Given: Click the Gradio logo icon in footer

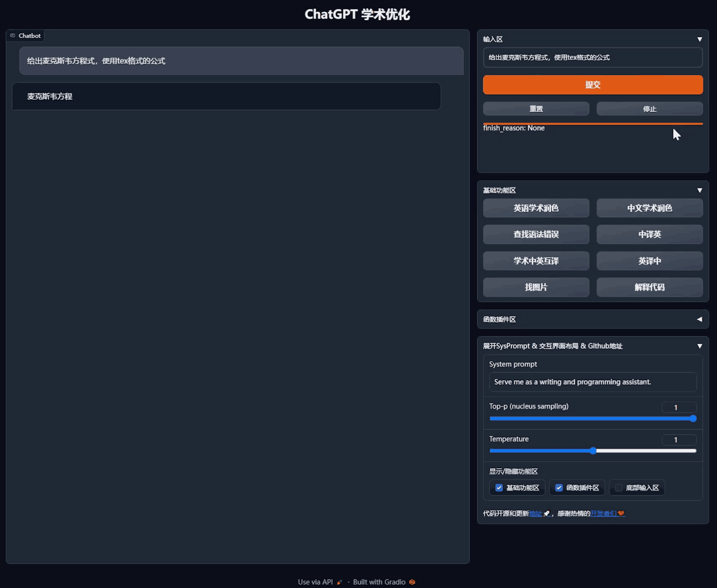Looking at the screenshot, I should (412, 582).
